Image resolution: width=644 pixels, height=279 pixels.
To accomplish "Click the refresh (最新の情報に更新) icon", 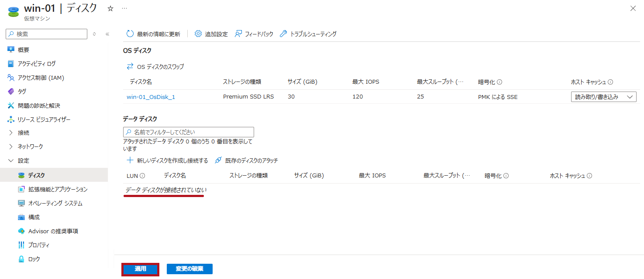I will click(x=130, y=34).
